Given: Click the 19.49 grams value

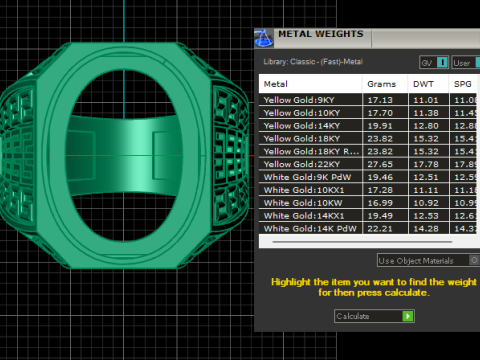Looking at the screenshot, I should (x=380, y=216).
